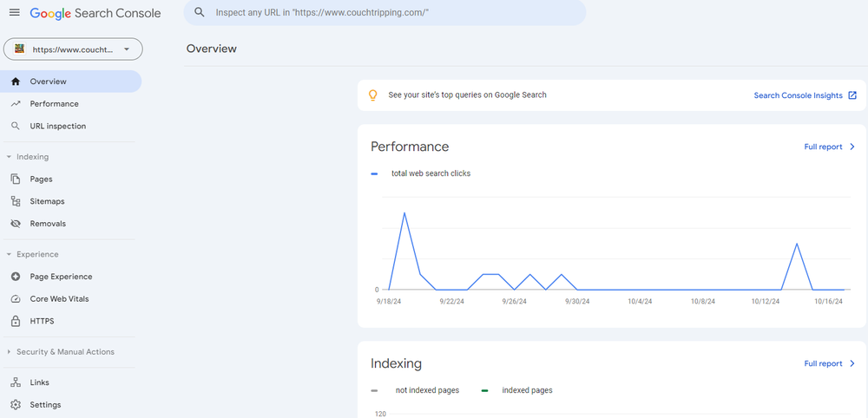Click the Core Web Vitals gauge icon

click(x=15, y=299)
